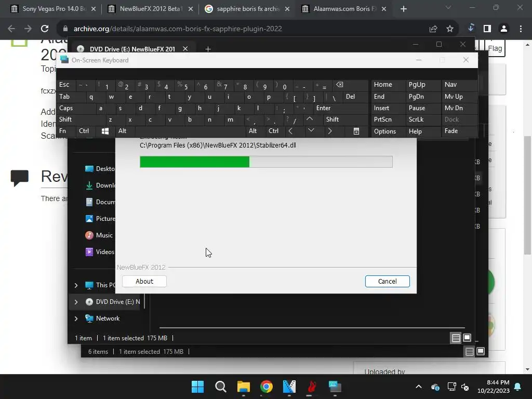Switch to the NewBlueFX 2012 Beta tab
The width and height of the screenshot is (532, 399).
pyautogui.click(x=150, y=9)
